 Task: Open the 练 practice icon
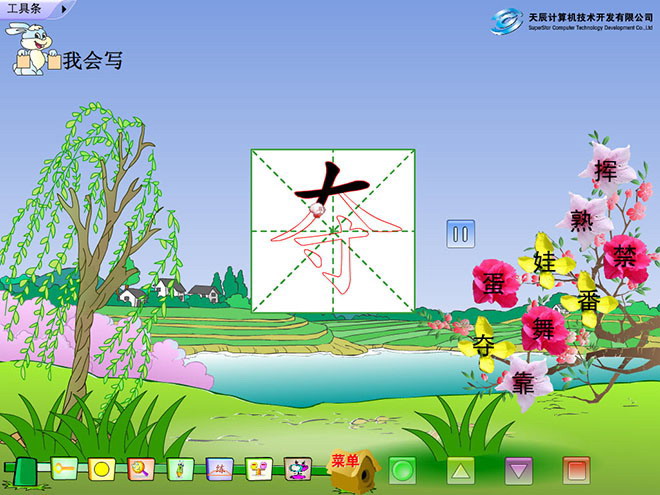click(220, 468)
